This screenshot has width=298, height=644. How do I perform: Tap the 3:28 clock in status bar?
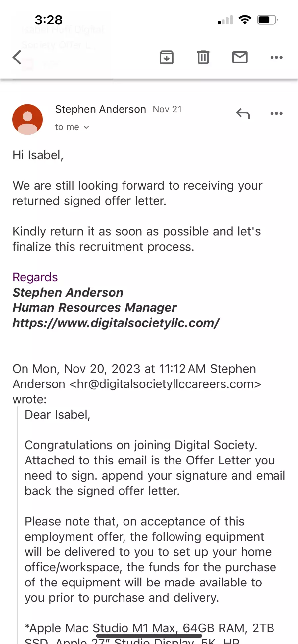[49, 20]
